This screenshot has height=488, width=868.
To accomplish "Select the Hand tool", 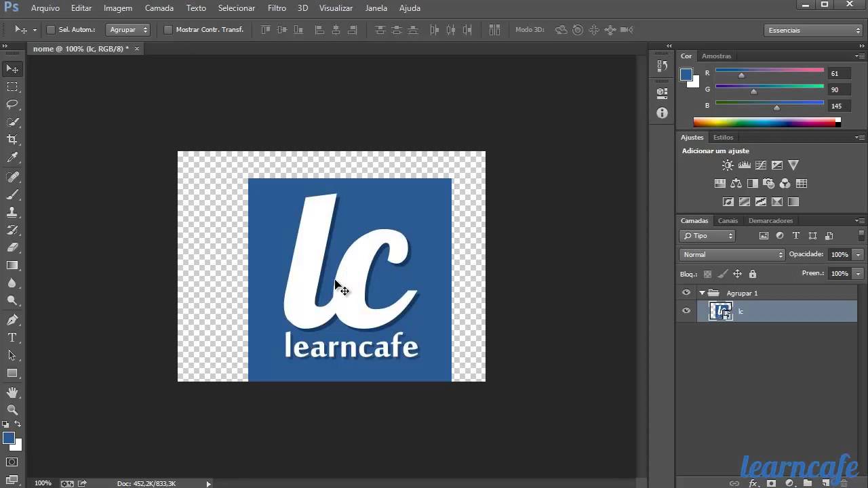I will click(12, 392).
